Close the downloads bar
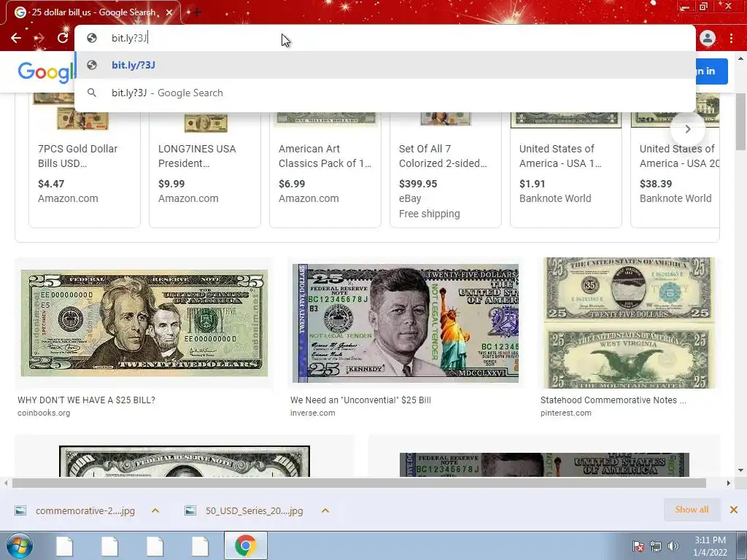 [x=734, y=510]
